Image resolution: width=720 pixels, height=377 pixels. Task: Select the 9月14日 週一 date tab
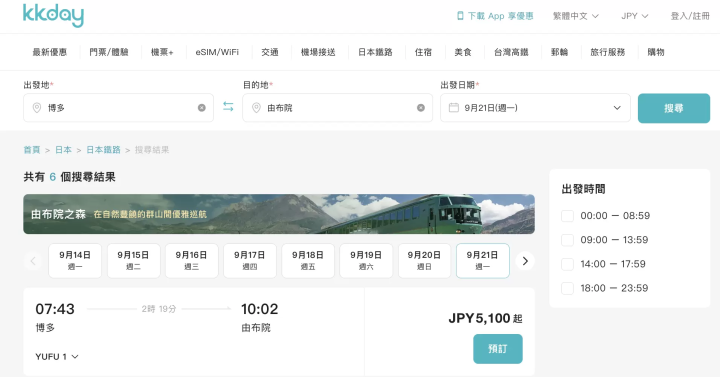pos(75,261)
